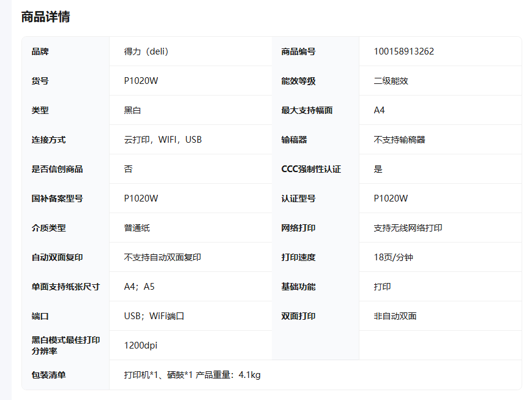Click the 非自动双面 value

tap(395, 316)
